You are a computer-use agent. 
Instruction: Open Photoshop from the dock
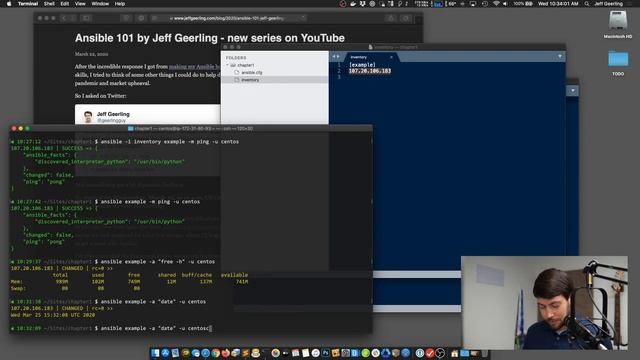325,353
